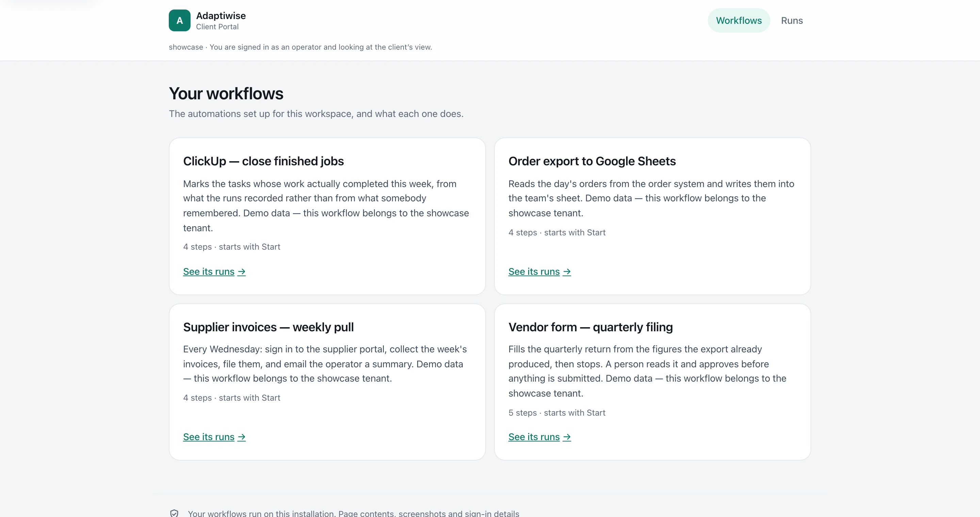Image resolution: width=980 pixels, height=517 pixels.
Task: Open the Workflows tab
Action: coord(738,20)
